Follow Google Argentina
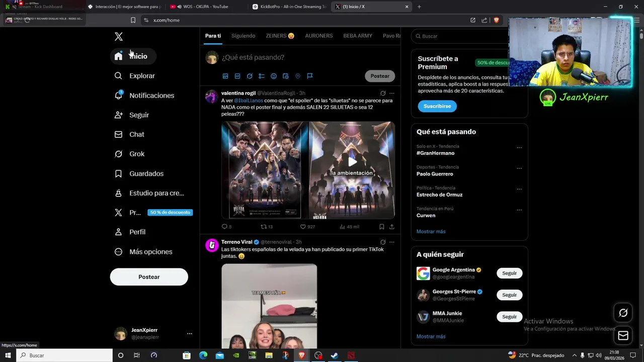This screenshot has width=644, height=362. coord(509,273)
